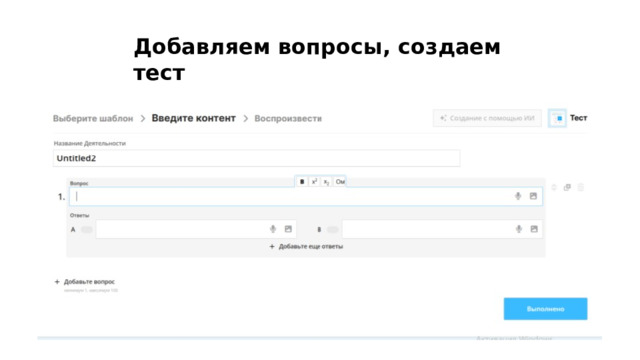This screenshot has width=640, height=360.
Task: Click Добавьте еще ответы link
Action: [306, 247]
